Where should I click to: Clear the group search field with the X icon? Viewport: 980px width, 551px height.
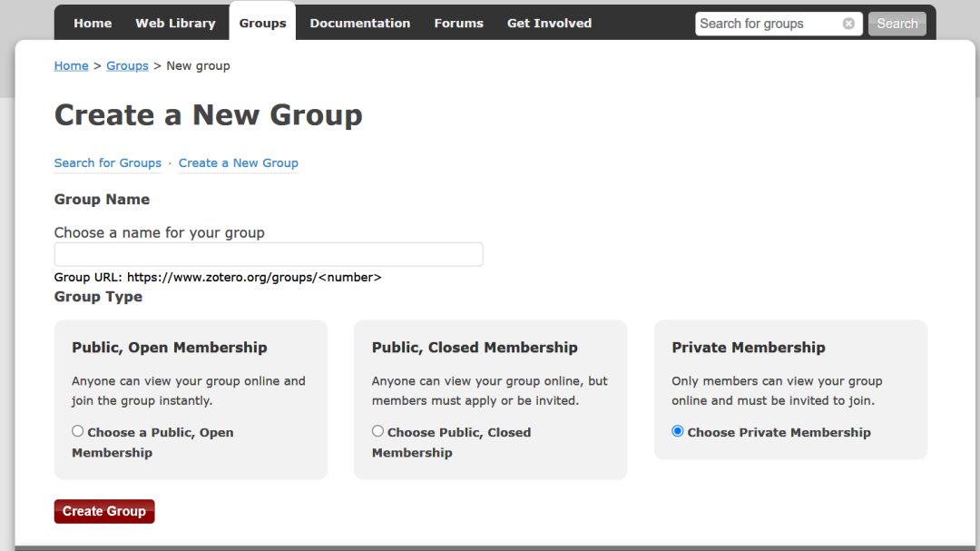(848, 24)
